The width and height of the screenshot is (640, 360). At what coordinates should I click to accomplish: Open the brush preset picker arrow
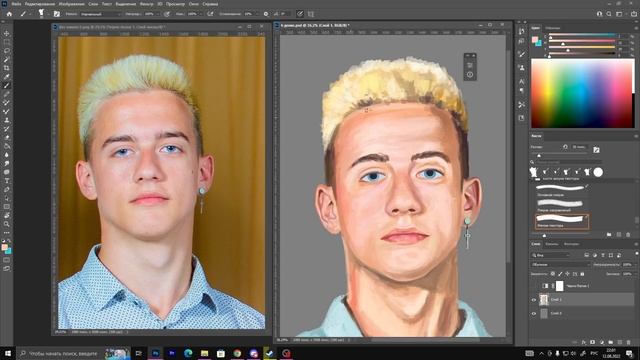point(48,14)
